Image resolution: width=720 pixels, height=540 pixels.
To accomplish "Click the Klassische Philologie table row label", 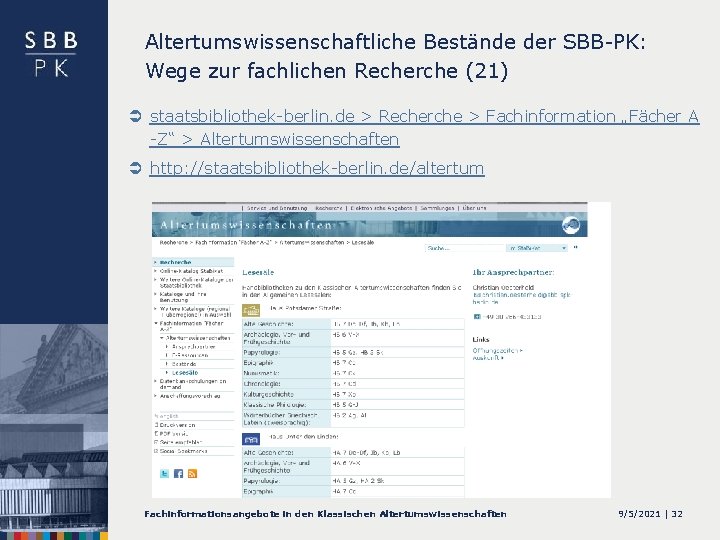I will [x=275, y=405].
